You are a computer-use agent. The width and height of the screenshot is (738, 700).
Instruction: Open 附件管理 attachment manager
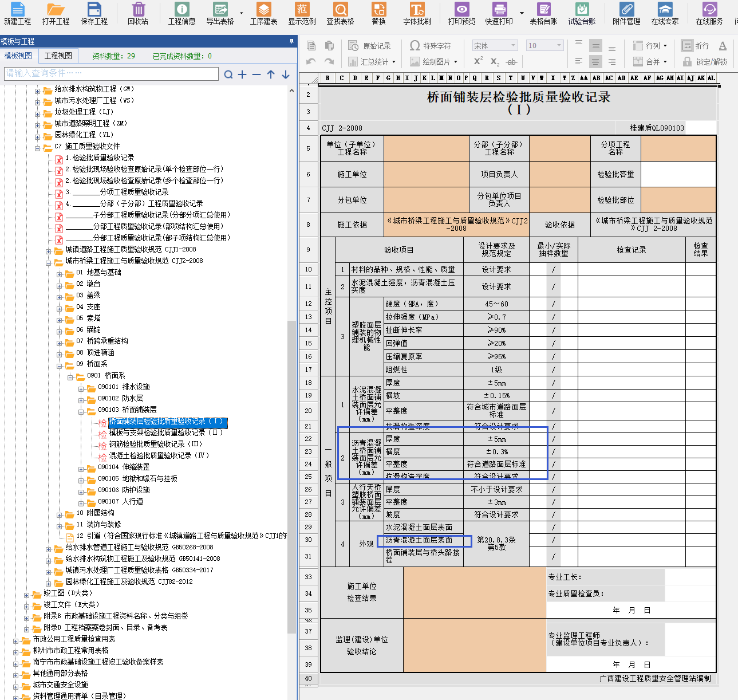626,13
